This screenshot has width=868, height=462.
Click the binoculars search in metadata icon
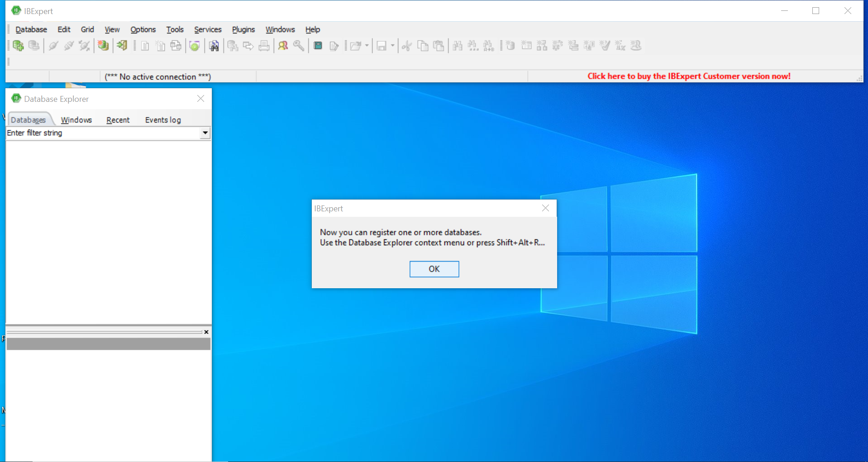[214, 46]
